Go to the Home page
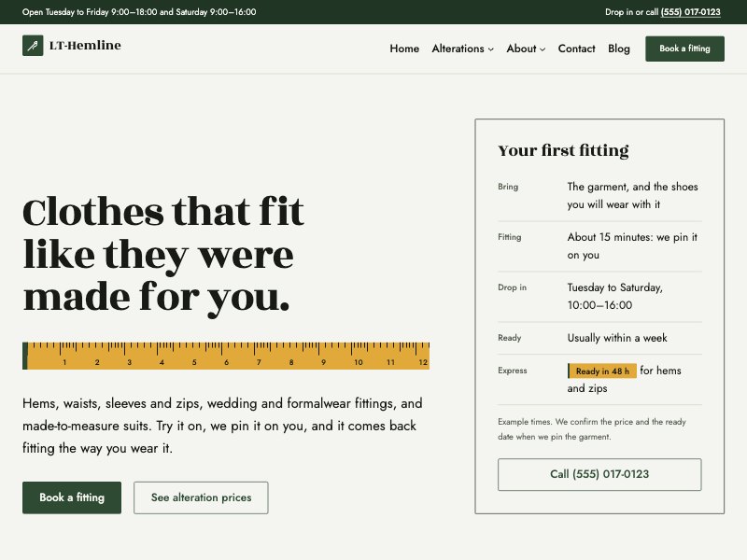 click(404, 49)
